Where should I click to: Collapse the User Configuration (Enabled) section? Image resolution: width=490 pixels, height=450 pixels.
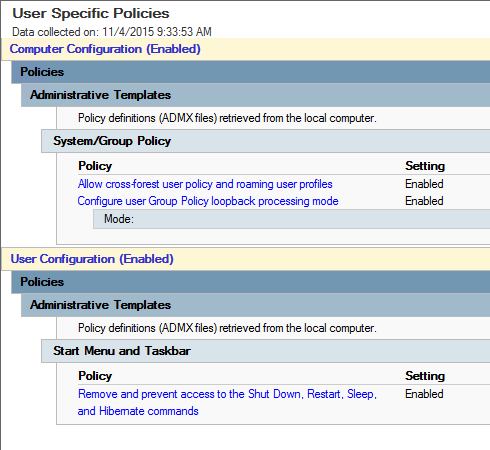(x=92, y=259)
